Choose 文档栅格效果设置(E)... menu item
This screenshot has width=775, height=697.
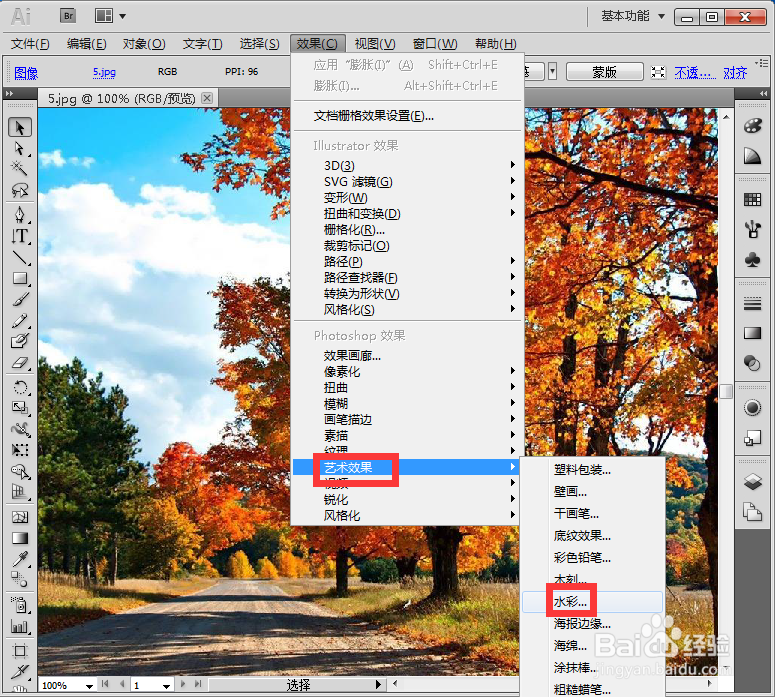coord(408,116)
